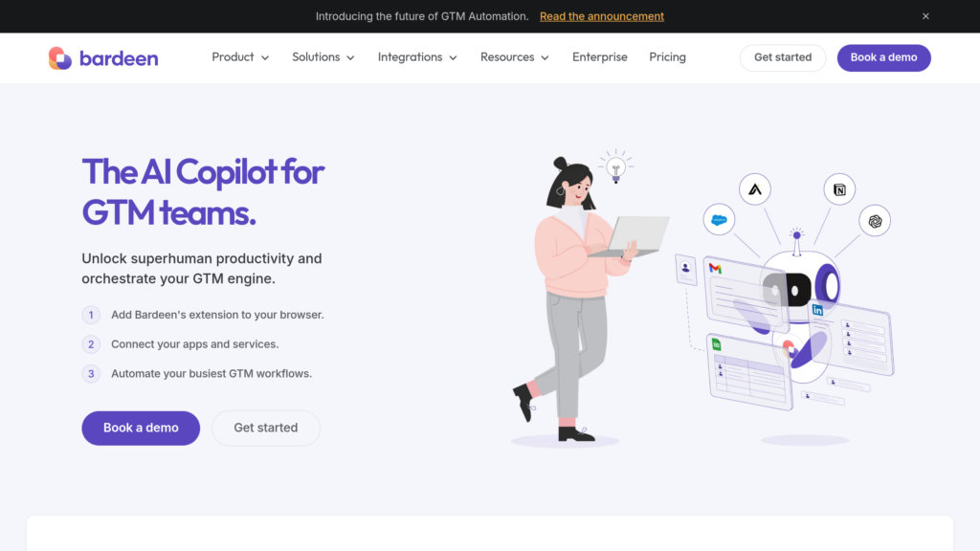Click the lightbulb icon above woman

click(616, 168)
